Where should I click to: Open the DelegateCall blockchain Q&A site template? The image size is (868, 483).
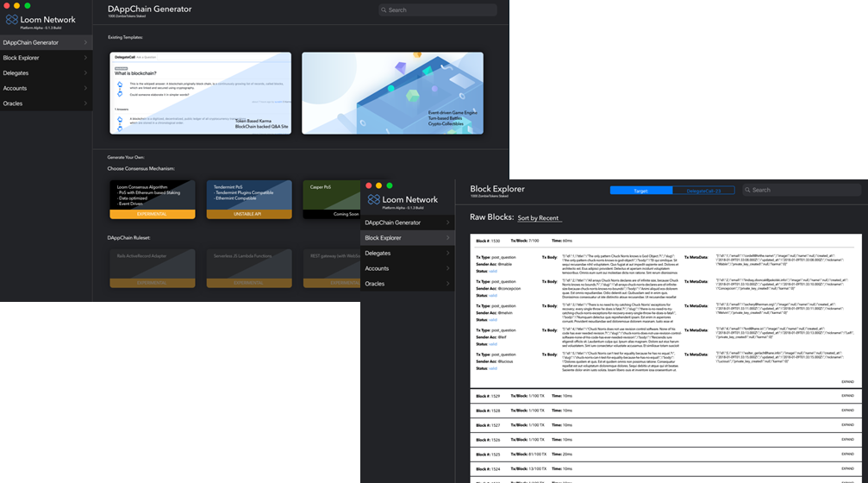(x=200, y=93)
